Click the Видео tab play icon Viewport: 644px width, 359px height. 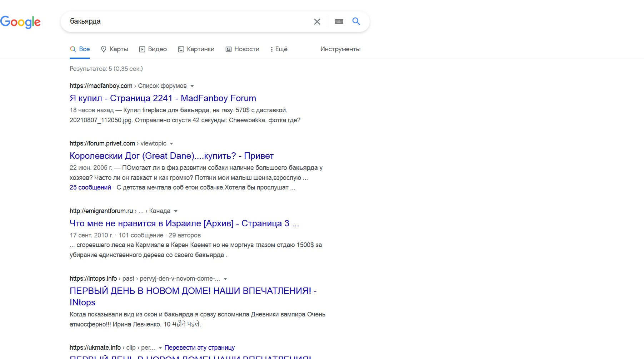click(142, 49)
